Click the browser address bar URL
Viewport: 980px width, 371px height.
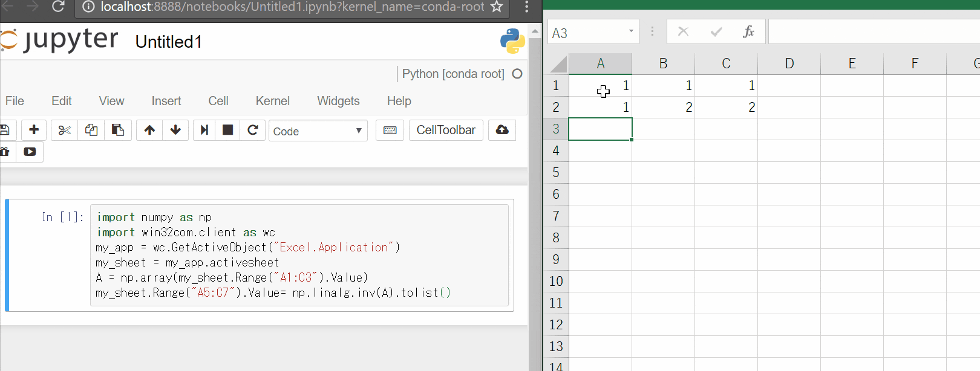click(x=292, y=7)
